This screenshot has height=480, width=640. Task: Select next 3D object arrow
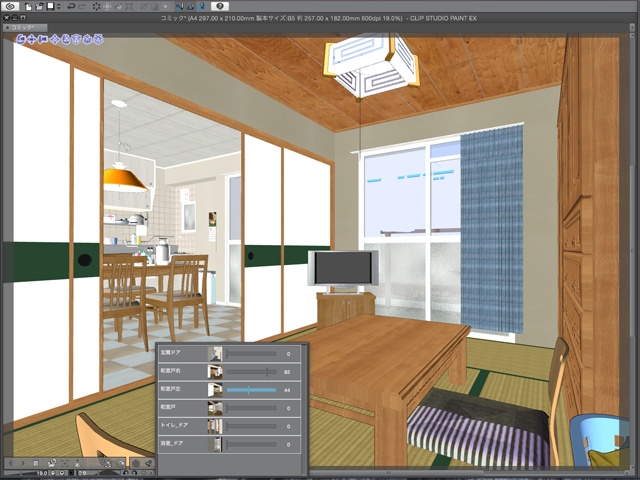pyautogui.click(x=23, y=463)
